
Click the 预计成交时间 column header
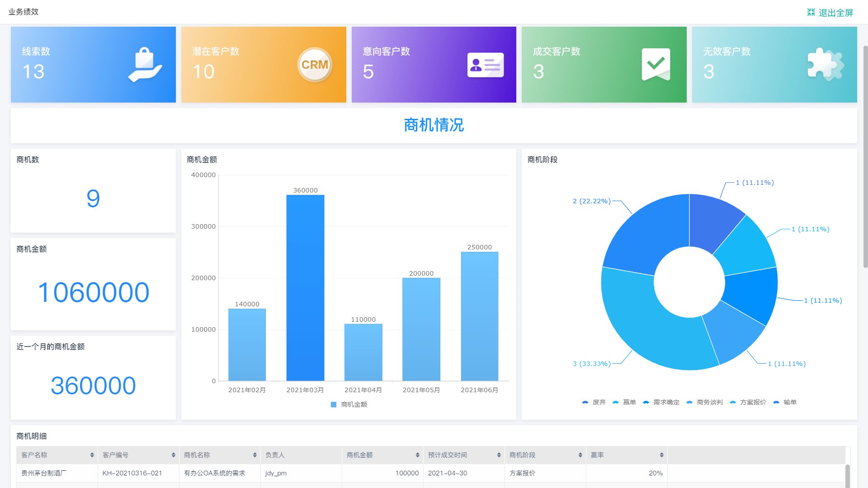tap(448, 455)
